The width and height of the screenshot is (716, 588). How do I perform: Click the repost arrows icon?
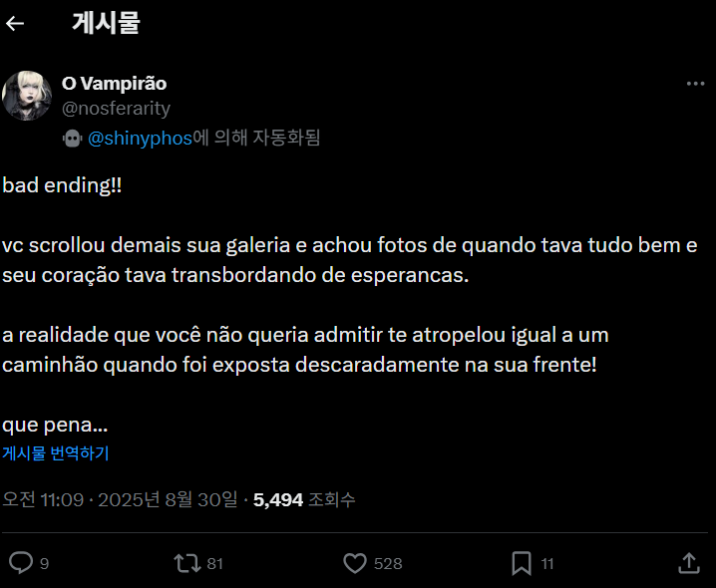(x=185, y=563)
